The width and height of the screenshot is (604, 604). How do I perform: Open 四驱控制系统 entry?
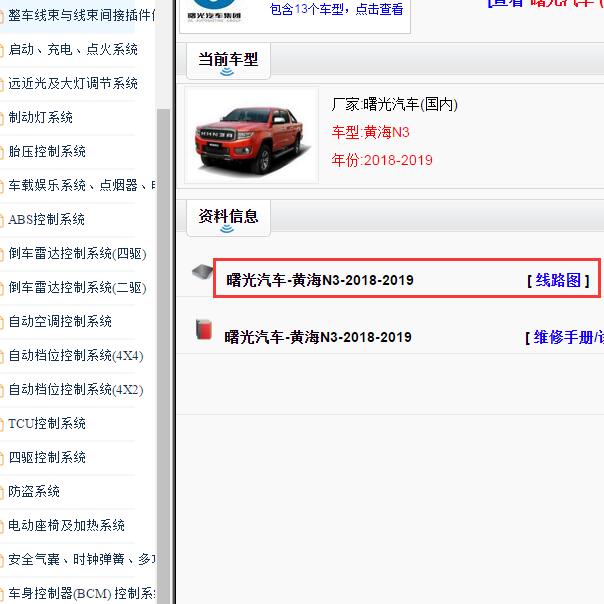[47, 457]
